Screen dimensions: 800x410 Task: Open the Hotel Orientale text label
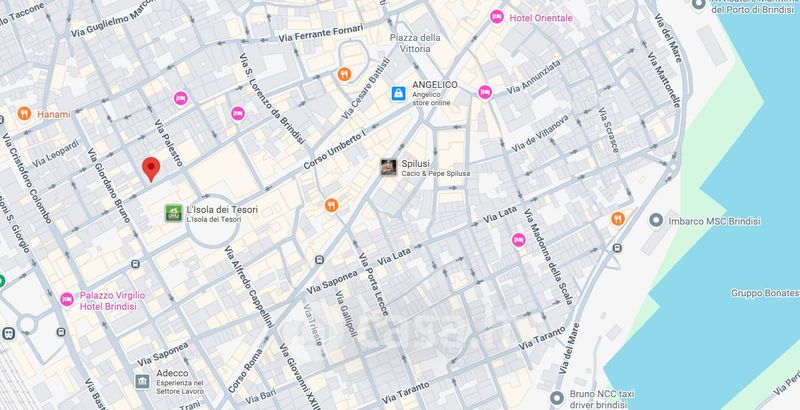[x=541, y=18]
